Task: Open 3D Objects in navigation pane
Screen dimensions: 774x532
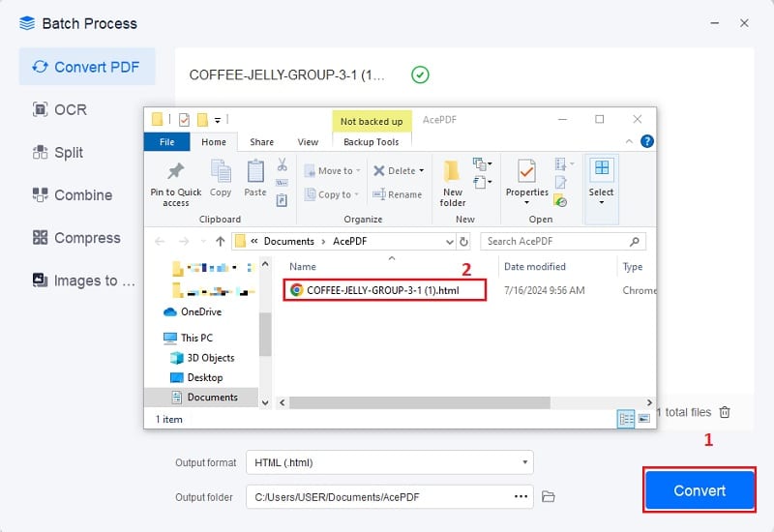Action: point(202,358)
